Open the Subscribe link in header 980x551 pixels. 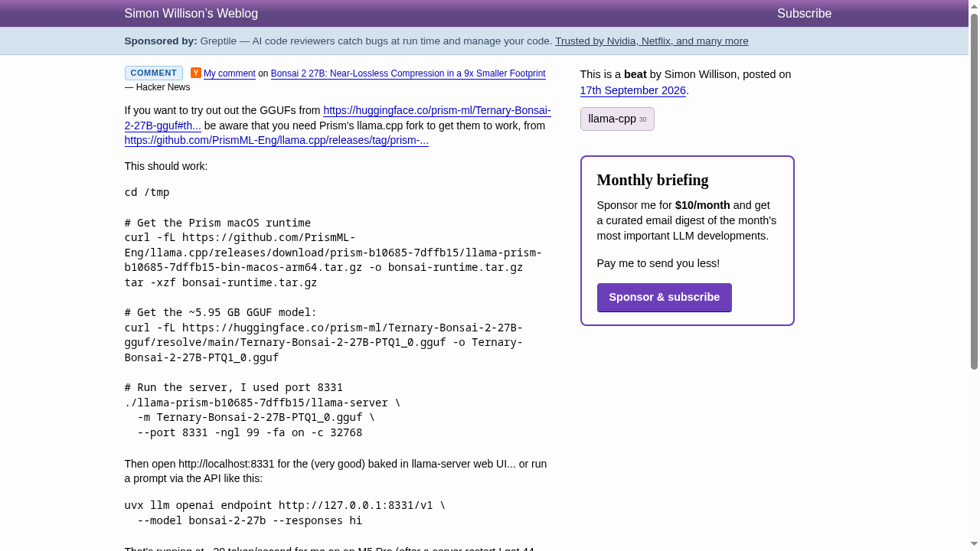pos(804,13)
